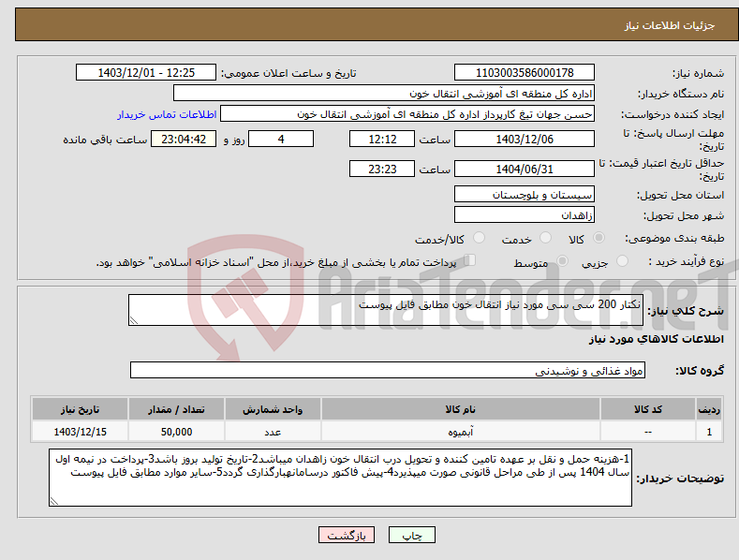Select the متوسط purchase type radio

pyautogui.click(x=562, y=260)
